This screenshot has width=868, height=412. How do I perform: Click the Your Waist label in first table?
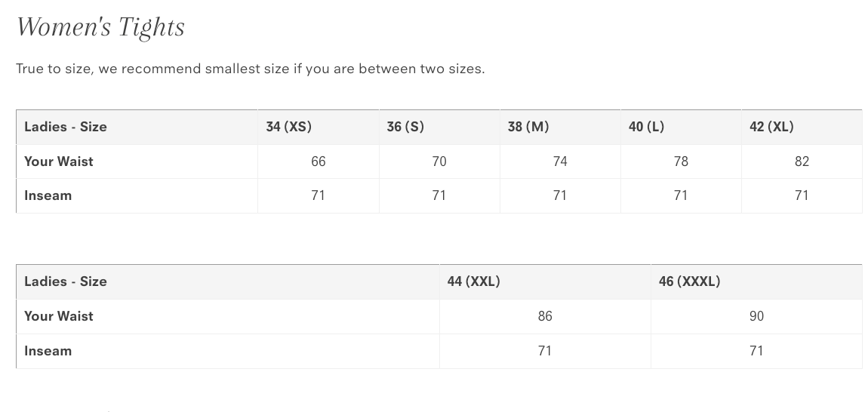coord(59,161)
